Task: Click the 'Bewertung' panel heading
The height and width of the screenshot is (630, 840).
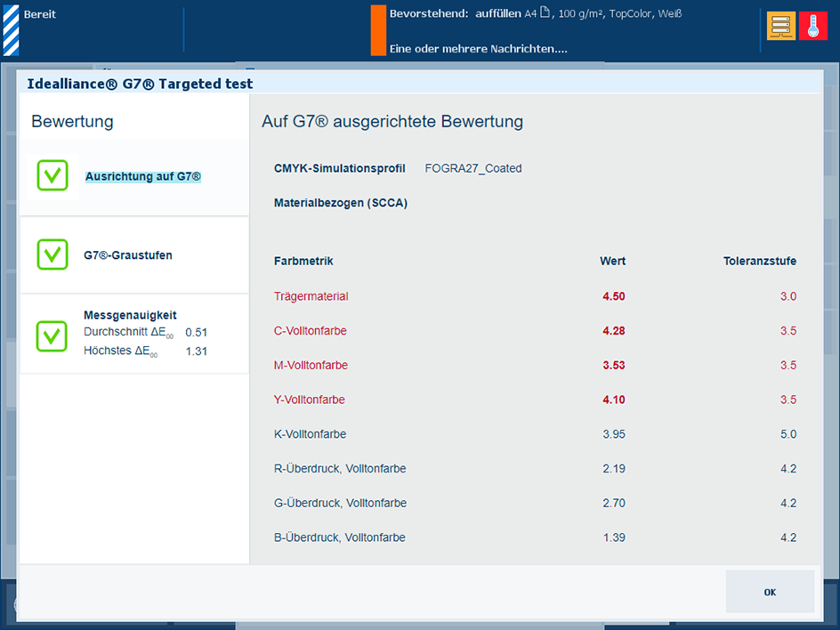Action: click(72, 122)
